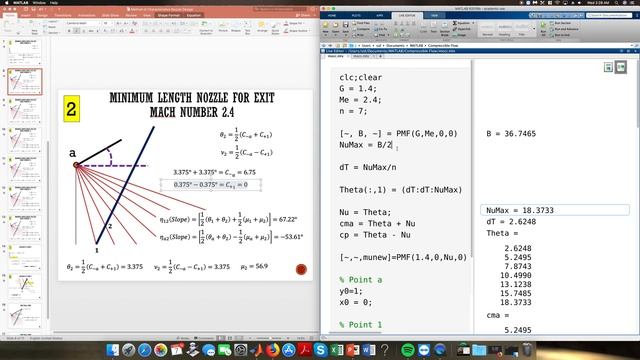Open PowerPoint icon in the Dock
This screenshot has height=360, width=640.
353,350
